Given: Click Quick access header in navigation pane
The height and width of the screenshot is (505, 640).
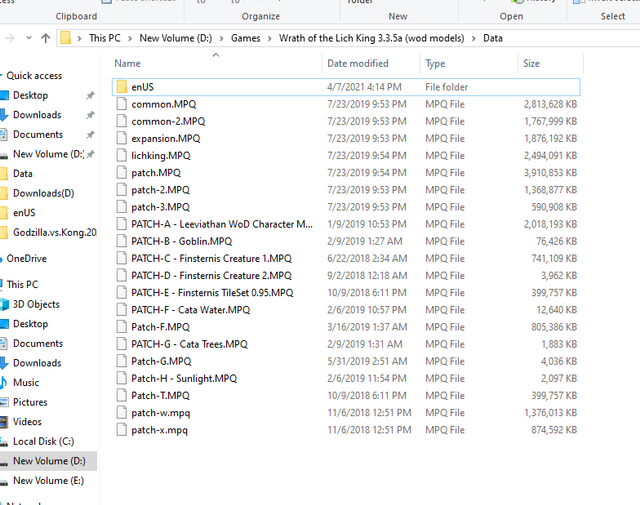Looking at the screenshot, I should pyautogui.click(x=34, y=76).
